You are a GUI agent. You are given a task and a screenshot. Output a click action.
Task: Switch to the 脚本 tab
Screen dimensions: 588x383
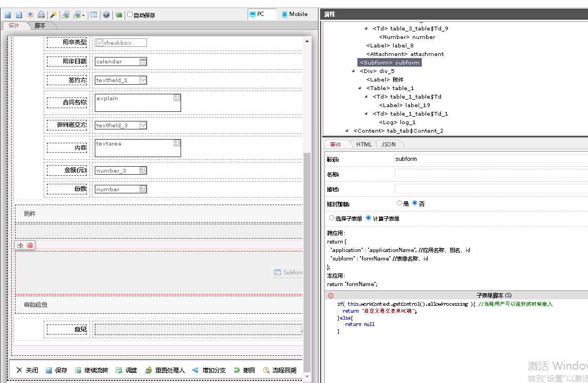40,26
